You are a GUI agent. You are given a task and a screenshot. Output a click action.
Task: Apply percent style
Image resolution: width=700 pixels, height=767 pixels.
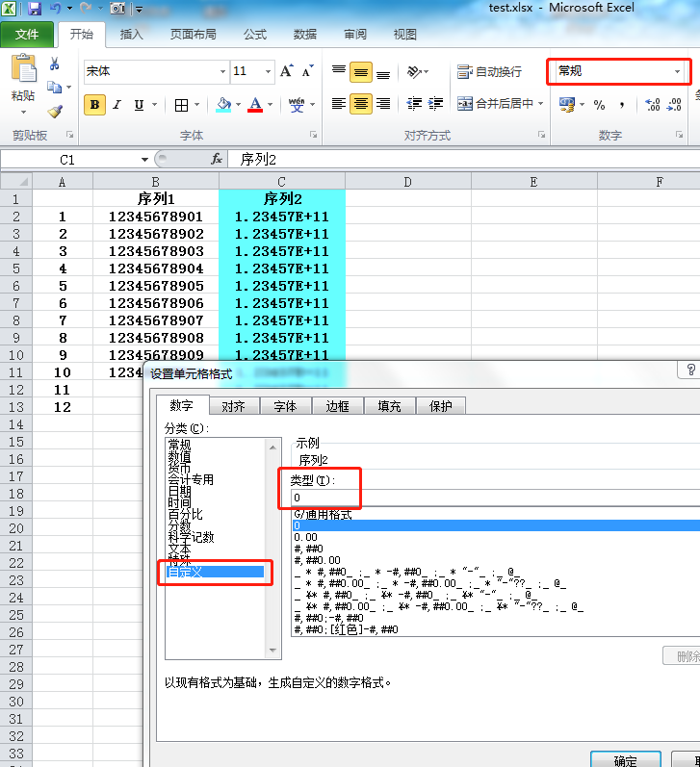coord(599,105)
